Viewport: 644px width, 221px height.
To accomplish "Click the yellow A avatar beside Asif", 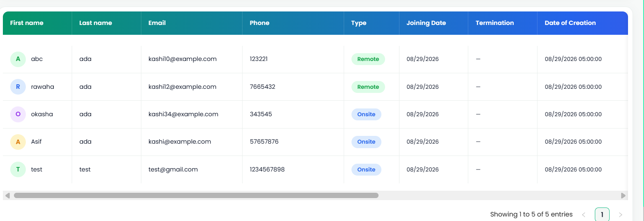I will (18, 142).
